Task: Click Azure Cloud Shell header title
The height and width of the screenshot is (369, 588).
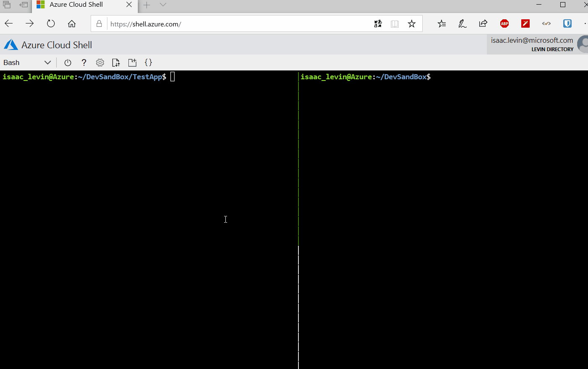Action: 57,45
